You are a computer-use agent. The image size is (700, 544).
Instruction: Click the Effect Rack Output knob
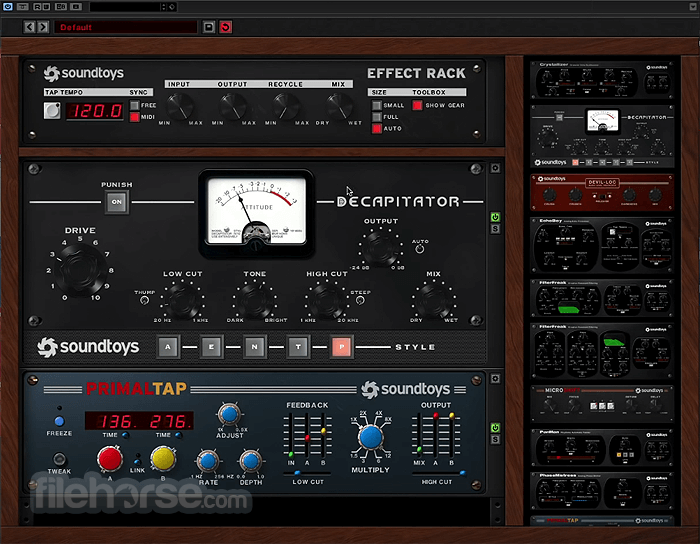coord(233,106)
